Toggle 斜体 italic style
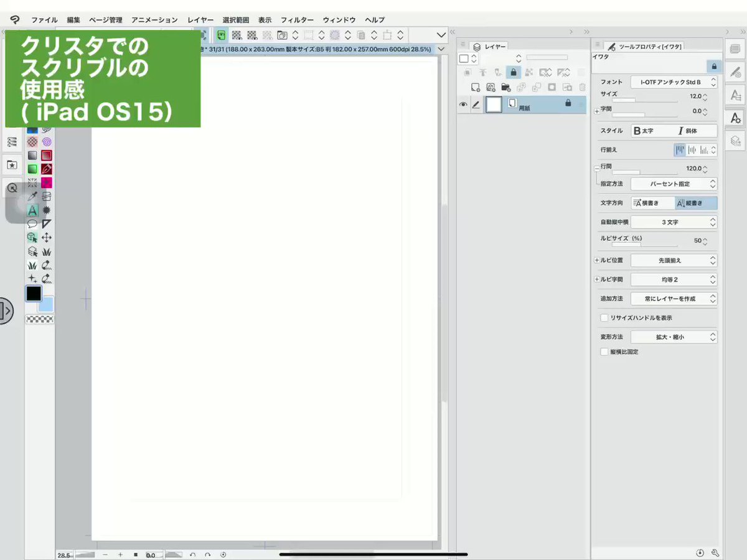This screenshot has width=747, height=560. [696, 131]
